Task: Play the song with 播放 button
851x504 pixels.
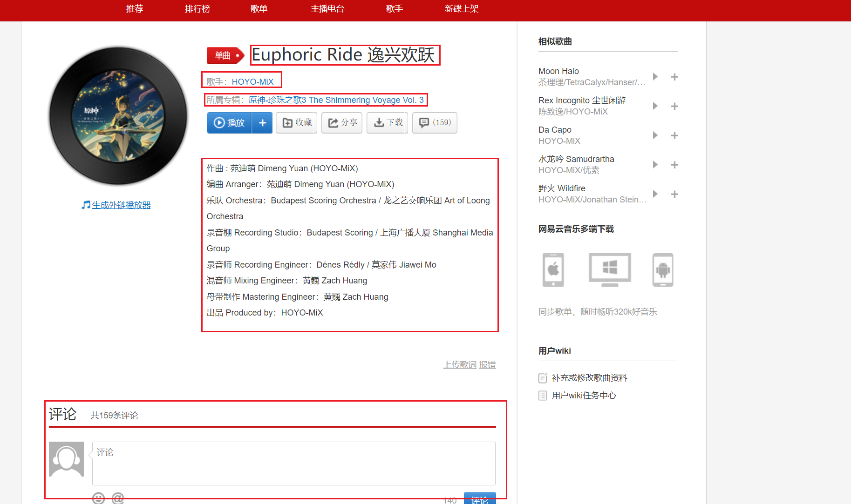Action: pos(229,123)
